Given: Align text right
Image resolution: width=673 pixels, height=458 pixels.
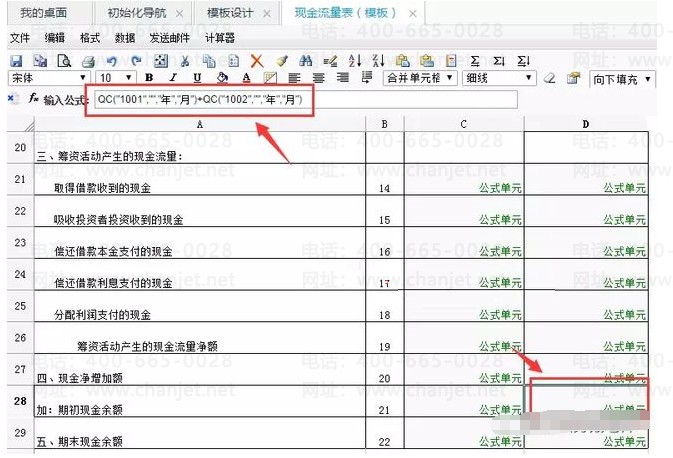Looking at the screenshot, I should click(342, 78).
